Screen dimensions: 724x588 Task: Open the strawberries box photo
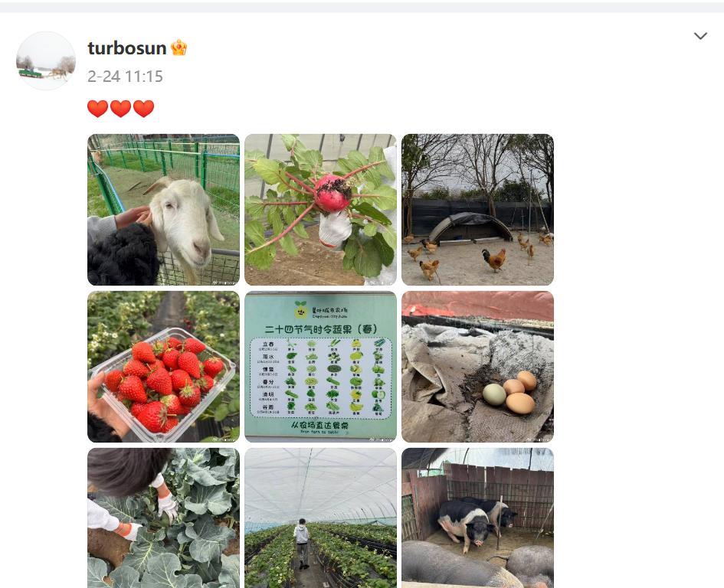tap(163, 367)
